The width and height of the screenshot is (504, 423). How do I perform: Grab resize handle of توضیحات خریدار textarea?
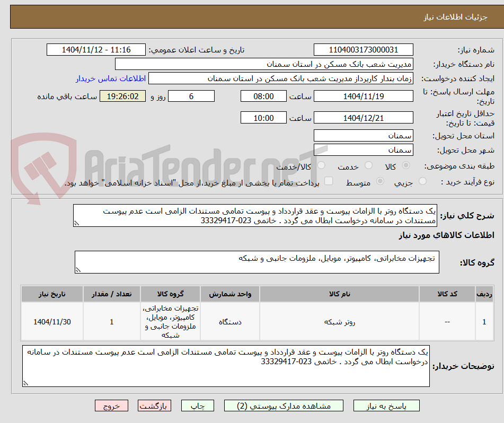(26, 383)
